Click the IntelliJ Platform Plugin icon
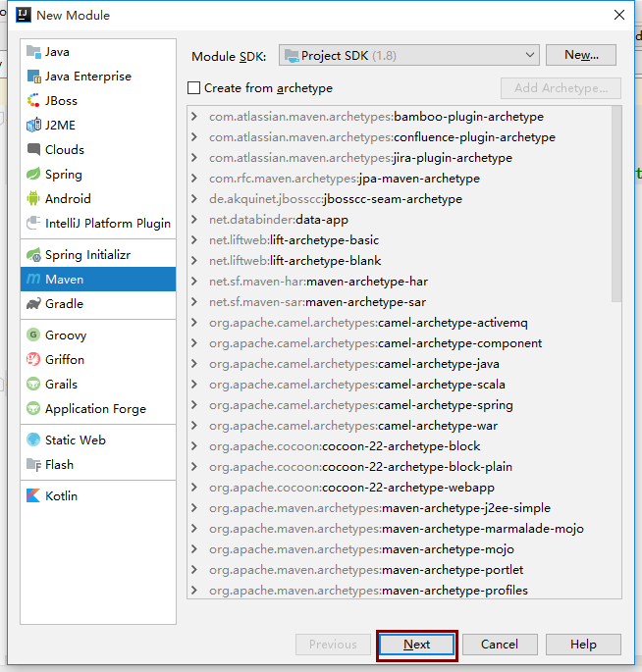Screen dimensions: 642x672 point(33,223)
